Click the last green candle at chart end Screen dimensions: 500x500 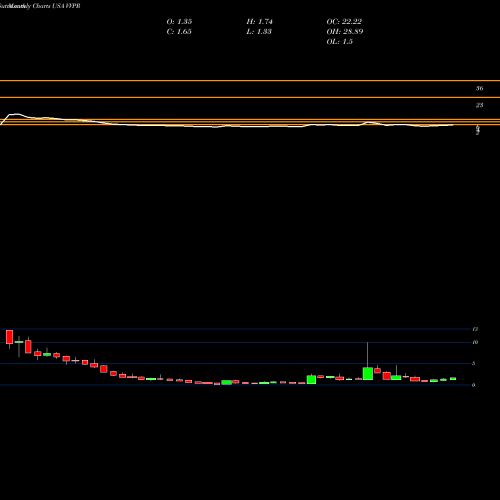pos(453,379)
